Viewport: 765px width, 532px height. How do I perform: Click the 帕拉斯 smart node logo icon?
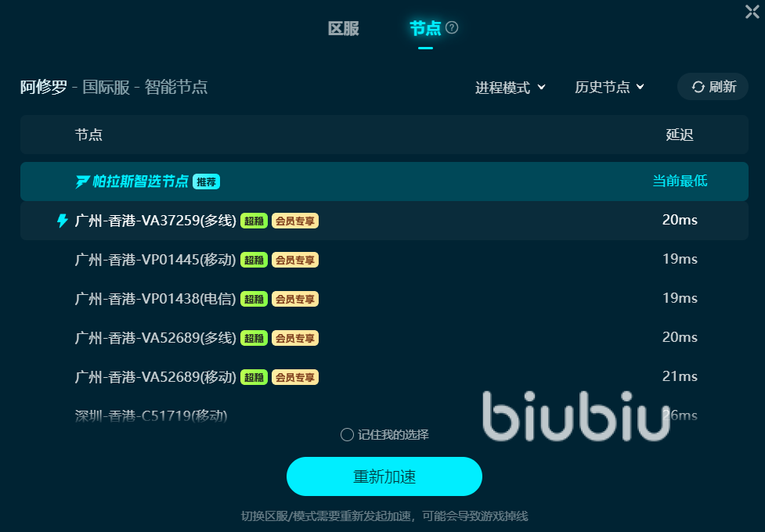(x=82, y=182)
